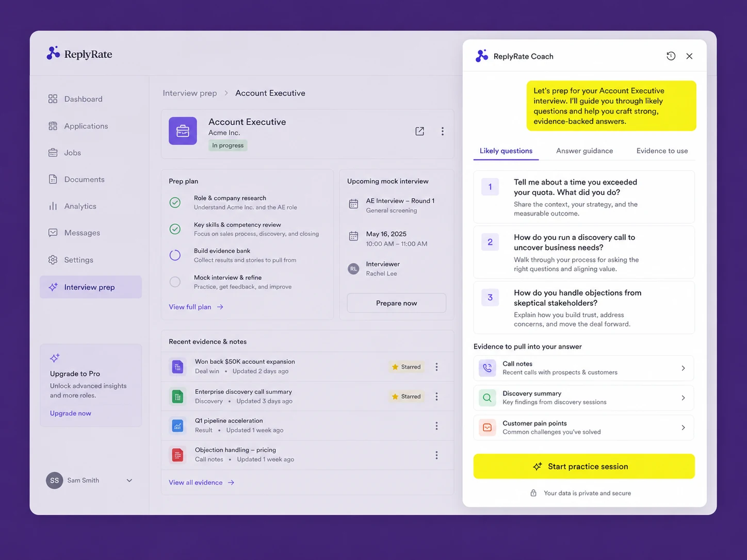Toggle Build evidence bank progress circle
Screen dimensions: 747x560
(175, 255)
